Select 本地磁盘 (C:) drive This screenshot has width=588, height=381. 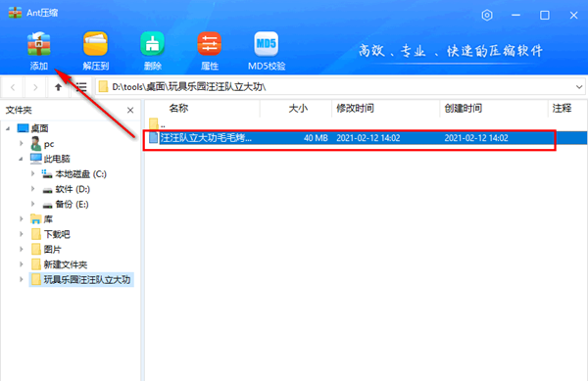click(x=74, y=173)
